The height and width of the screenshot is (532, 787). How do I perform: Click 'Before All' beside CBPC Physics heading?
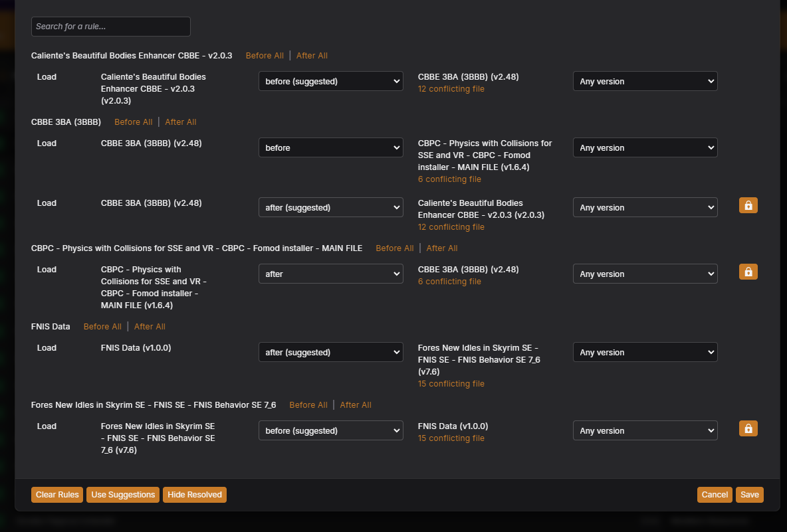click(395, 248)
